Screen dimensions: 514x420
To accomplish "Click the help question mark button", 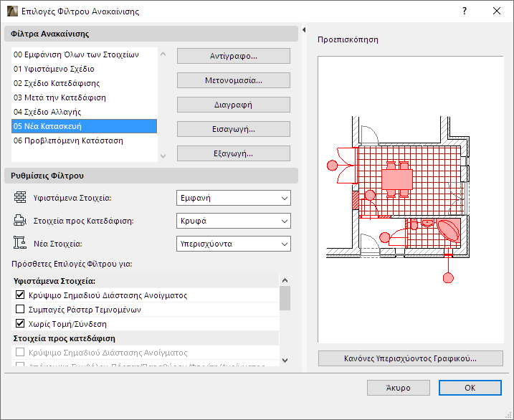I will pos(465,11).
